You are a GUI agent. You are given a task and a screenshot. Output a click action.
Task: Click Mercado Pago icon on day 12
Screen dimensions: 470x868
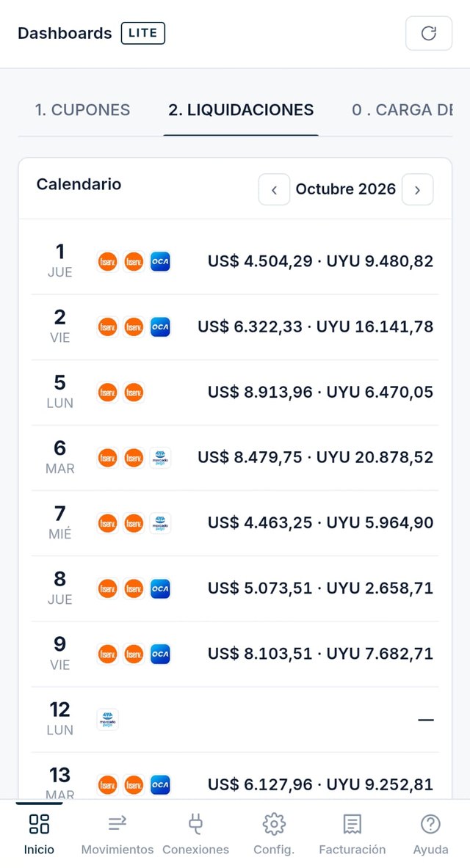(x=107, y=720)
